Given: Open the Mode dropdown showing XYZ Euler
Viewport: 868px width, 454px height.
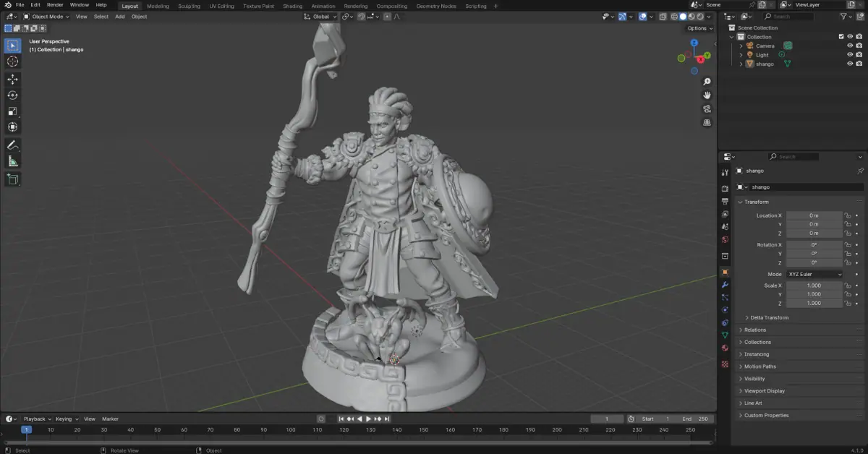Looking at the screenshot, I should [x=815, y=274].
